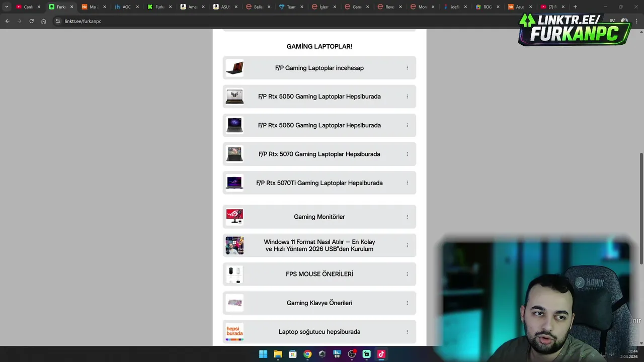Go back to the previous page
This screenshot has height=362, width=644.
(7, 21)
